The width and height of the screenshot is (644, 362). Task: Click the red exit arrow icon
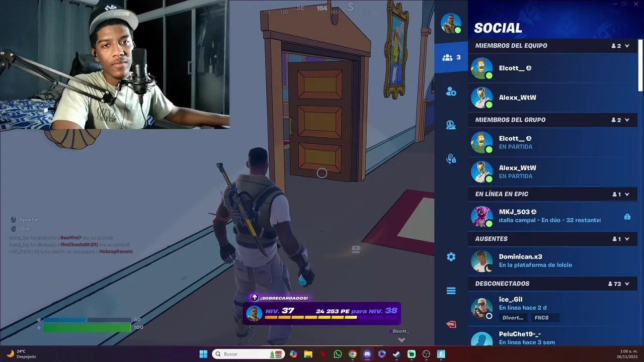click(451, 324)
